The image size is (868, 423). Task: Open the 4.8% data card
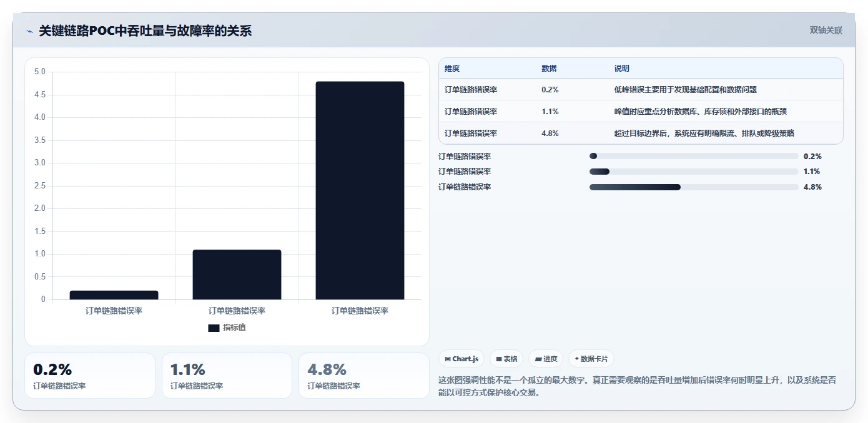364,376
